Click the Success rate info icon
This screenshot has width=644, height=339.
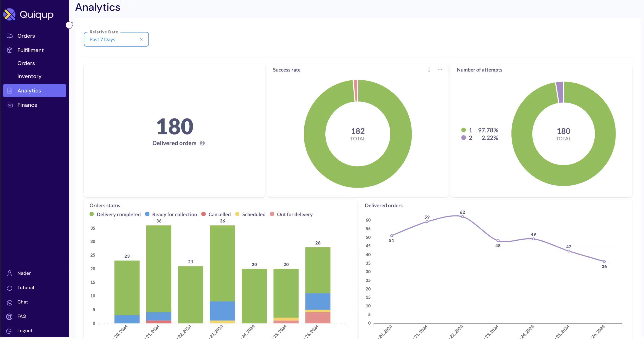[x=429, y=70]
